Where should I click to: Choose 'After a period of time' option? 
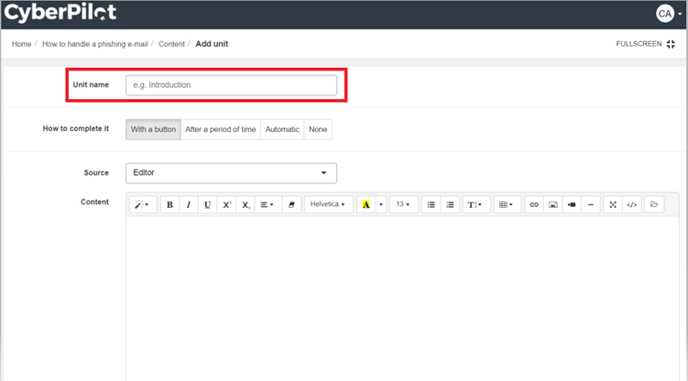pos(220,129)
